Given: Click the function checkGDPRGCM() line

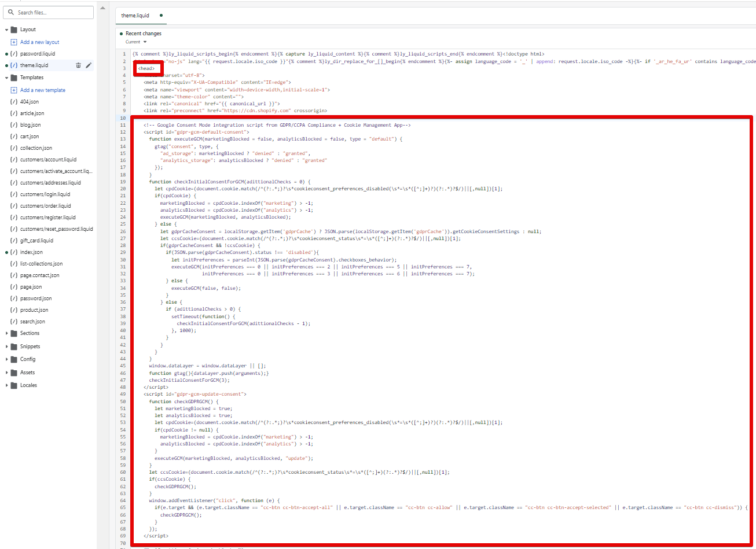Looking at the screenshot, I should point(184,401).
